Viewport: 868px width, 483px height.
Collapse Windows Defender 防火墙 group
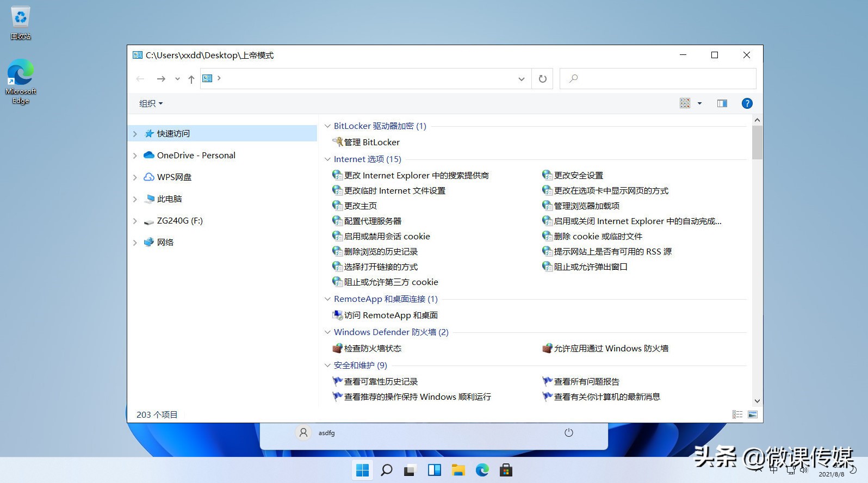point(327,332)
